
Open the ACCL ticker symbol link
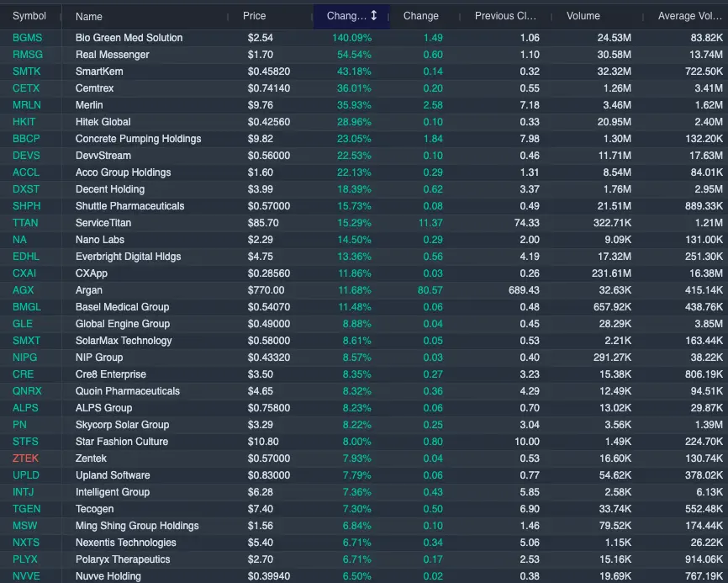click(26, 172)
